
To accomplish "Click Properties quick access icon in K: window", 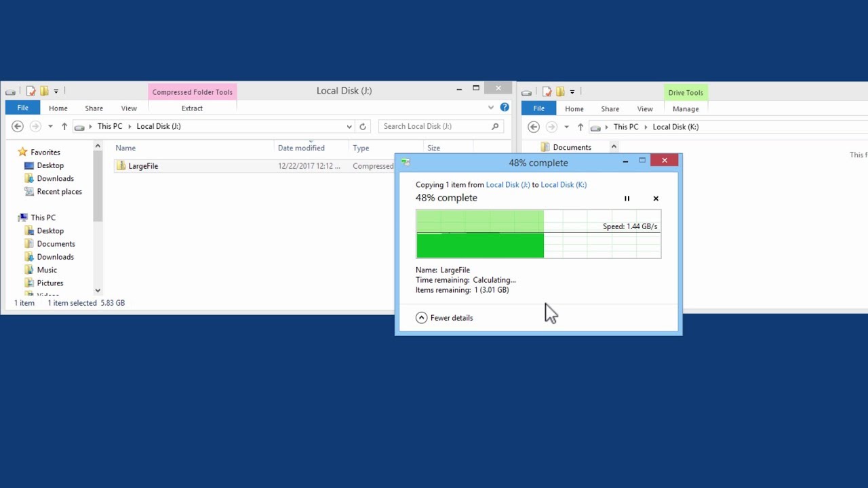I will [x=547, y=91].
